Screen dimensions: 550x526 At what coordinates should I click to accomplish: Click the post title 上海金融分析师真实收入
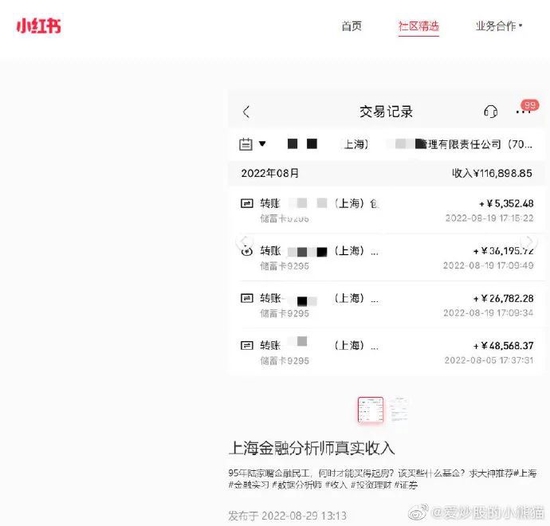pos(311,448)
